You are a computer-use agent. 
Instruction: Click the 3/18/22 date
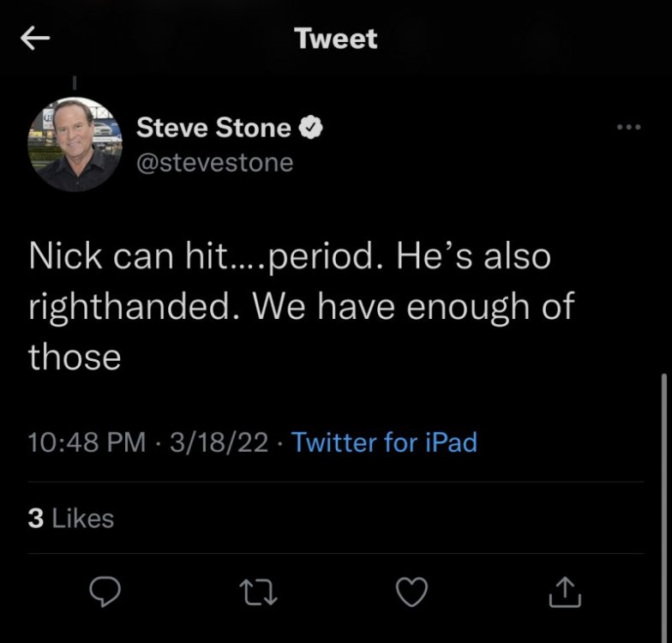[219, 442]
